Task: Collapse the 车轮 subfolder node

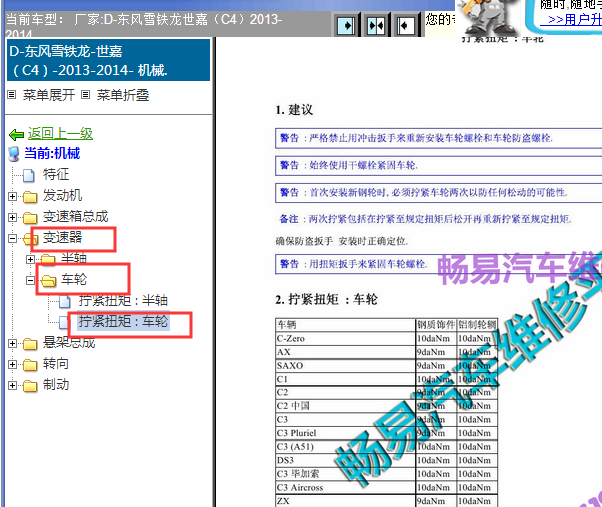Action: point(30,281)
